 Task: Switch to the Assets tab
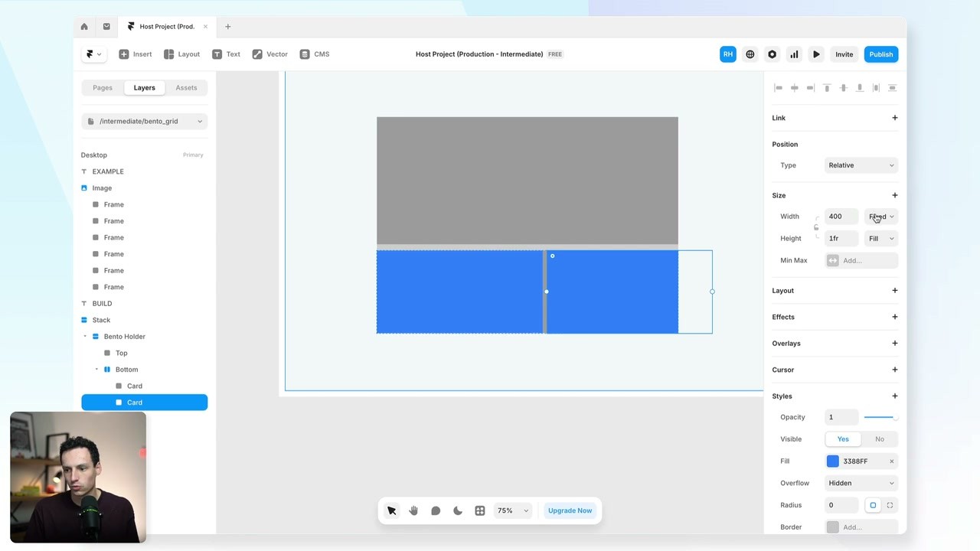coord(186,88)
